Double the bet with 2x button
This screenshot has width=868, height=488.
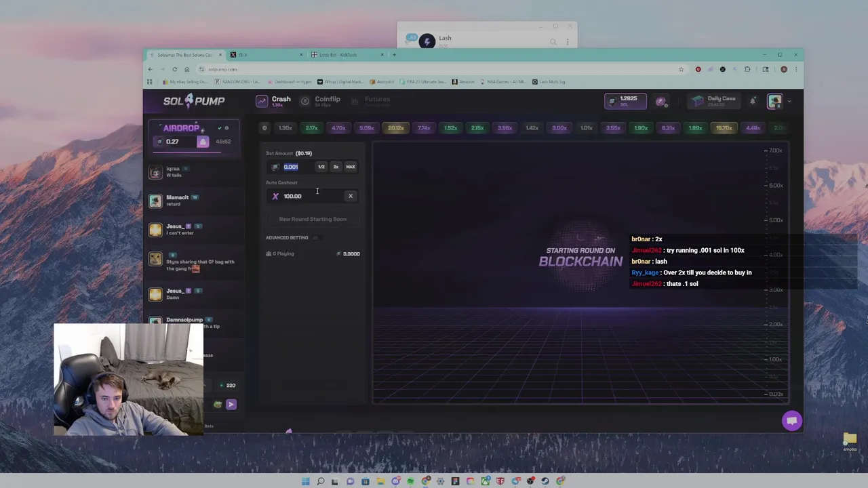[x=336, y=167]
